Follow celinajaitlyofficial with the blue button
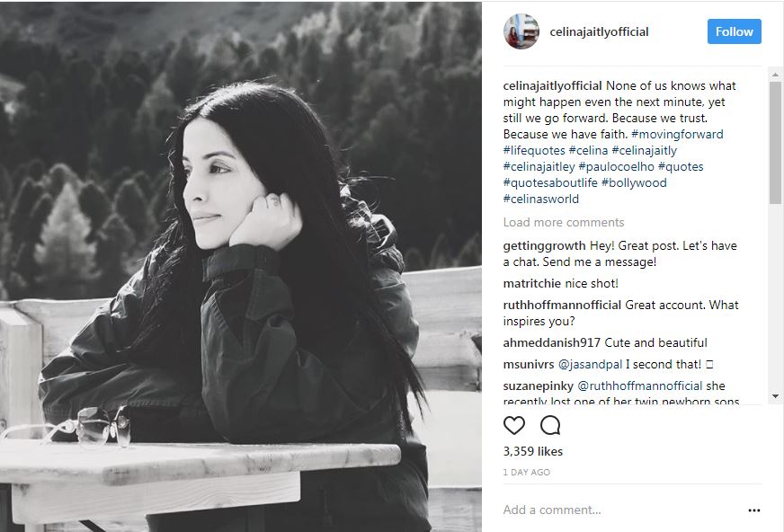The width and height of the screenshot is (784, 532). coord(734,31)
